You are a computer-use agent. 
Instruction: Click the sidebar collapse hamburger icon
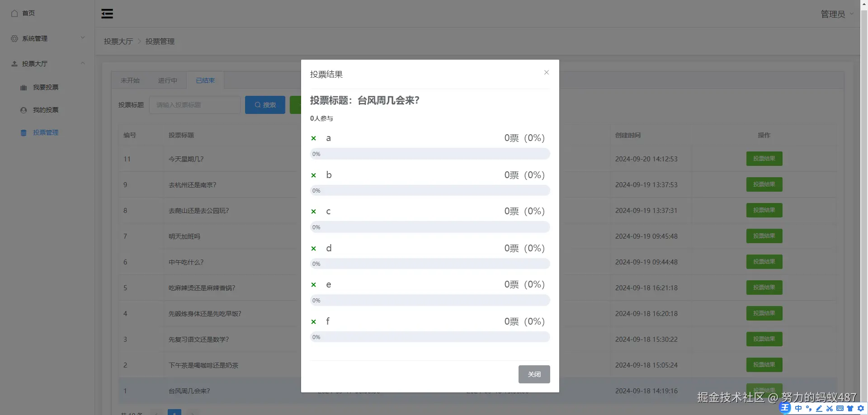coord(107,14)
